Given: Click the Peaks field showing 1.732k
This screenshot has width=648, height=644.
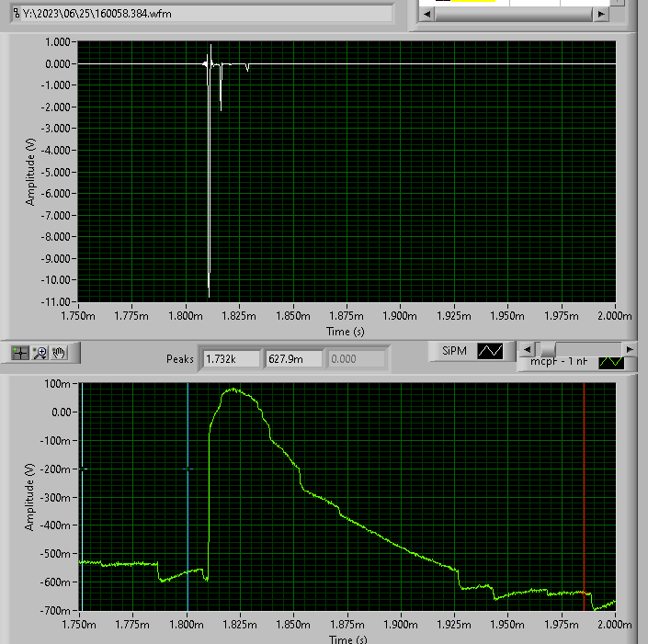Looking at the screenshot, I should click(231, 359).
